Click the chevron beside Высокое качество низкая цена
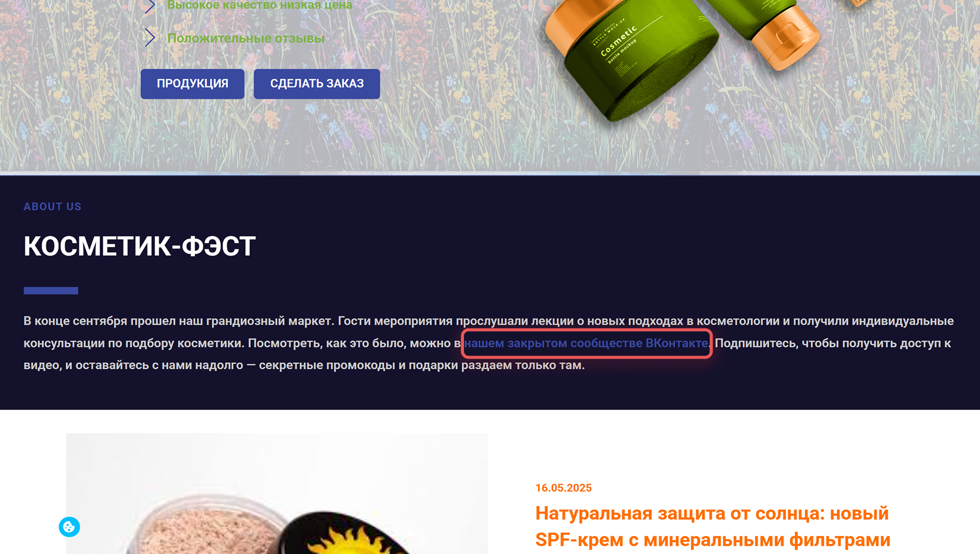 tap(150, 6)
